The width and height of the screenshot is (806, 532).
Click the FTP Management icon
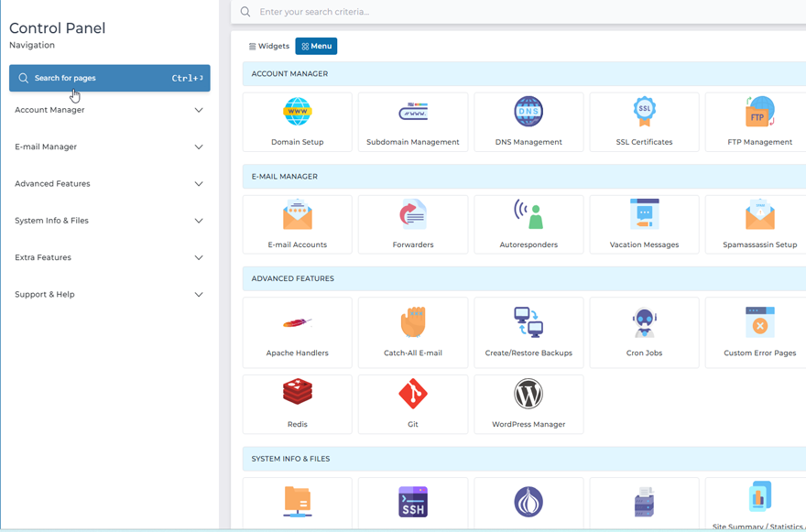[760, 122]
